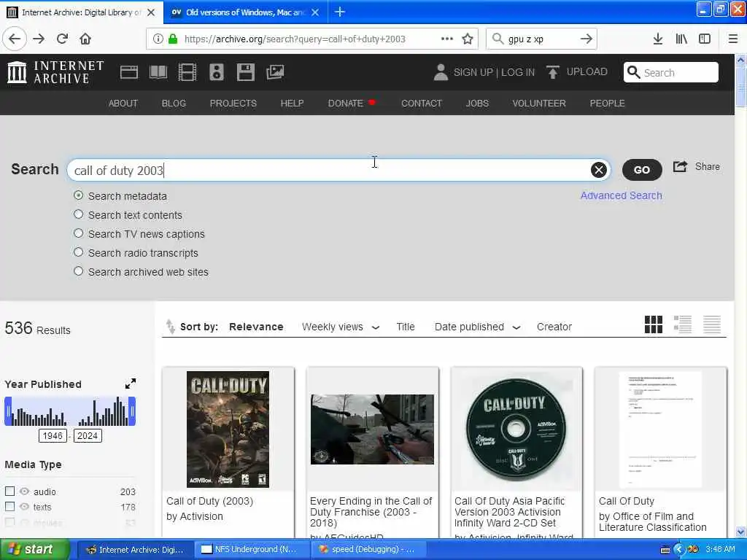Open VOLUNTEER in navigation bar
This screenshot has width=747, height=560.
pos(539,104)
